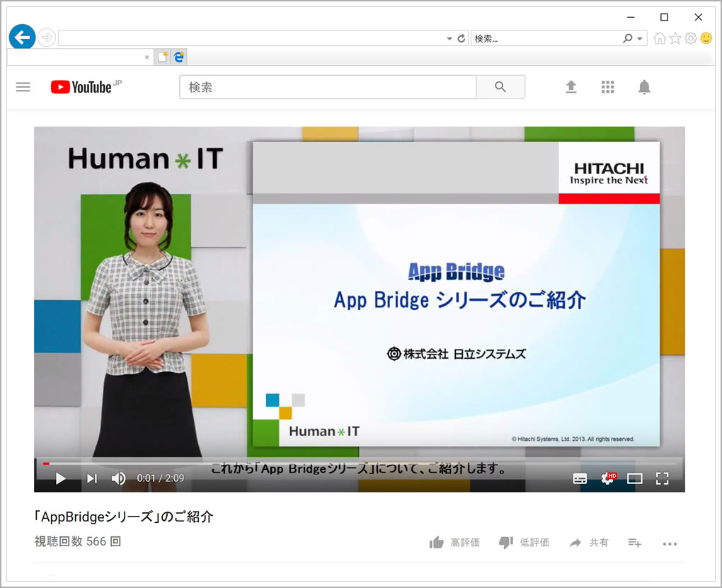This screenshot has height=588, width=722.
Task: Open video settings gear with HD badge
Action: point(608,478)
